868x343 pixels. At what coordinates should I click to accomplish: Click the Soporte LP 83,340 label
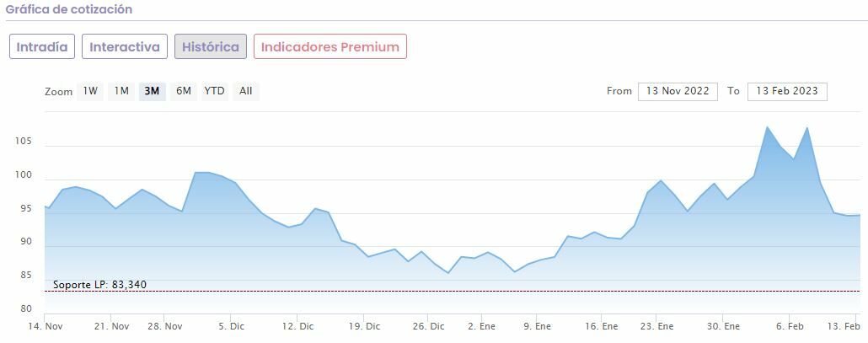pos(99,285)
